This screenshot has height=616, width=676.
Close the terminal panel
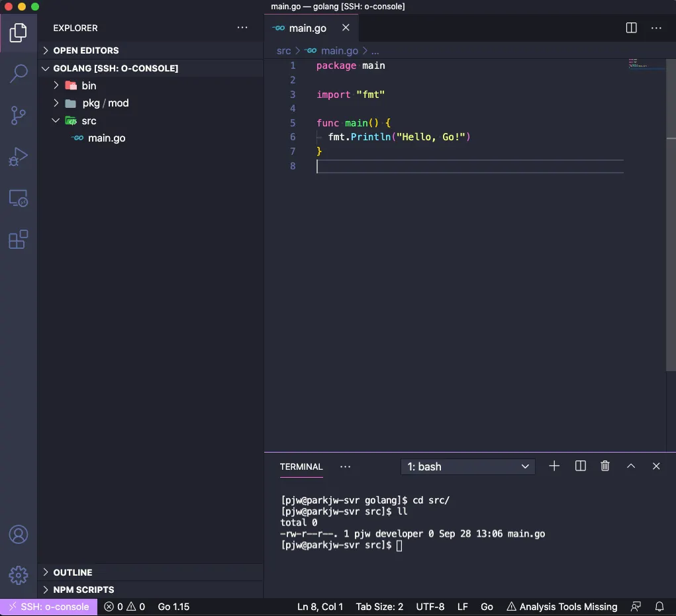pos(656,466)
